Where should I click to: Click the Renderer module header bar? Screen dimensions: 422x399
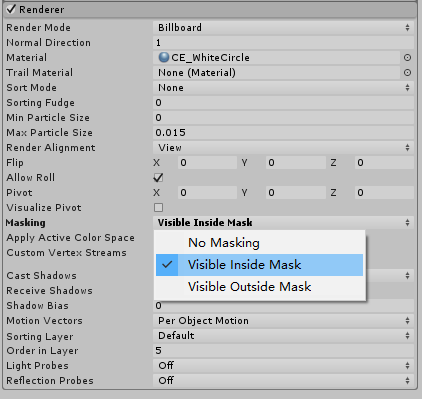pos(210,9)
